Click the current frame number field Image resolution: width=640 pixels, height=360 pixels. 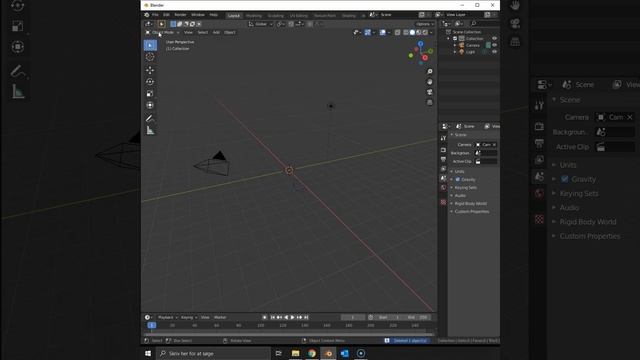pos(353,317)
